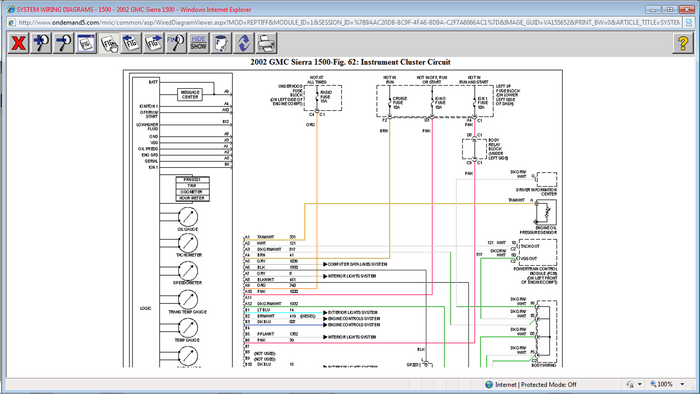Toggle the HIDE/SHOW wires button
Image resolution: width=700 pixels, height=394 pixels.
pos(199,43)
